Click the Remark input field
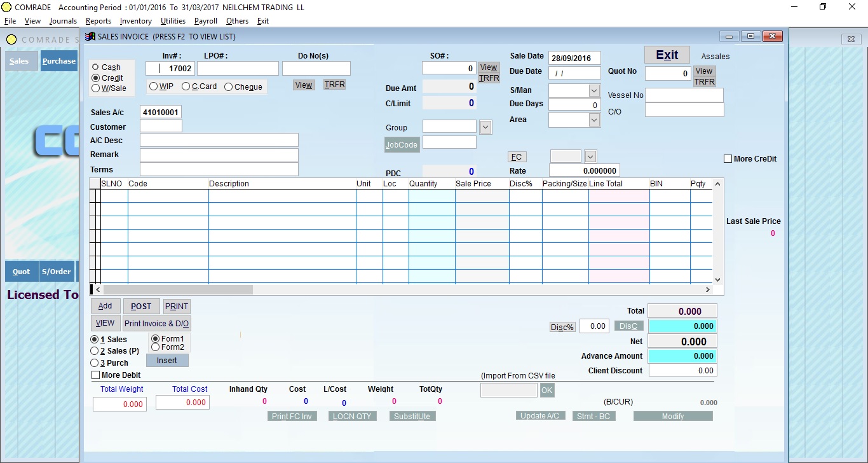 click(x=219, y=155)
